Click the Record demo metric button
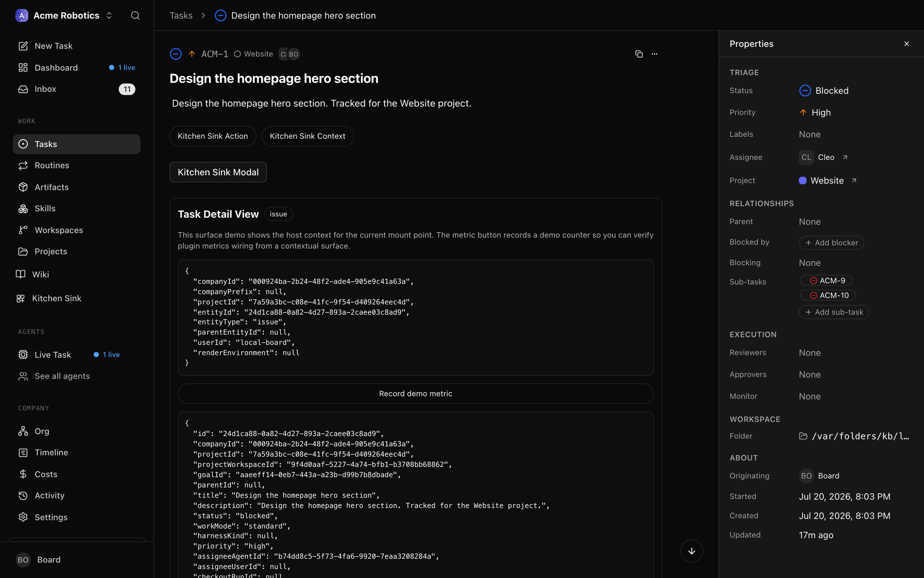Image resolution: width=924 pixels, height=578 pixels. [x=415, y=394]
